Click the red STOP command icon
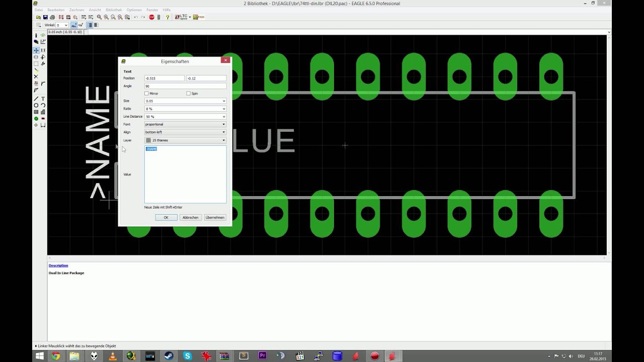The width and height of the screenshot is (644, 362). (x=151, y=17)
